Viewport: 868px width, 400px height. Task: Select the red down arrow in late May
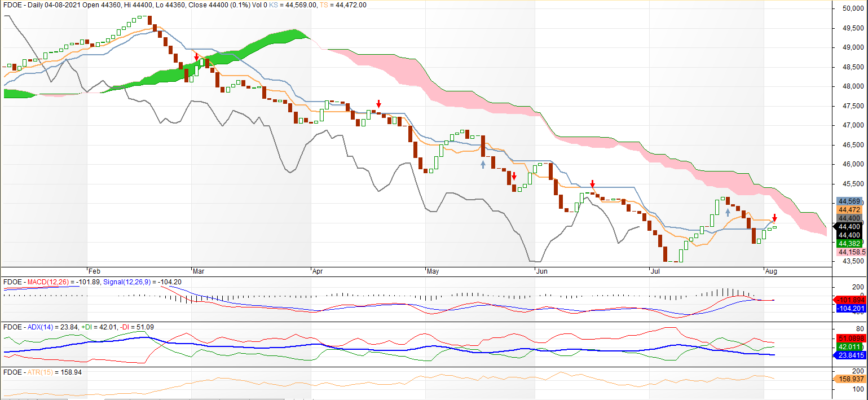coord(514,176)
